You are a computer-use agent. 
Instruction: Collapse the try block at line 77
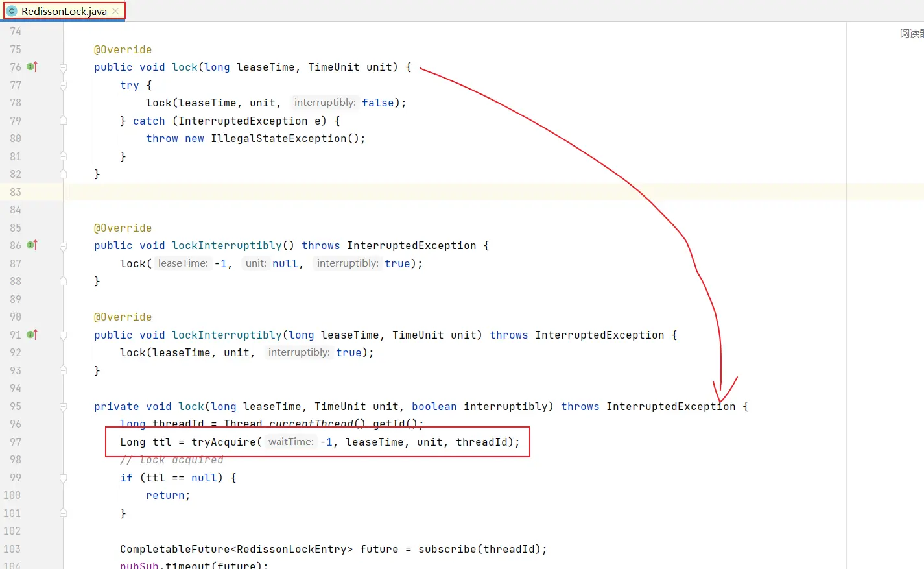64,85
